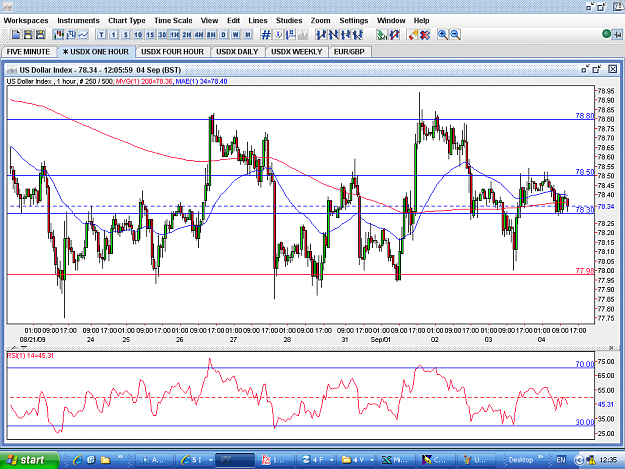Open the Lines menu
Viewport: 625px width, 469px height.
[257, 20]
